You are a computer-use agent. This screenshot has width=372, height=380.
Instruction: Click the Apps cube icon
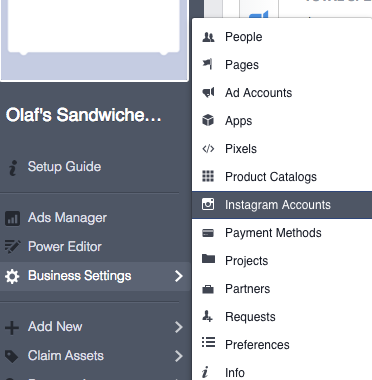pyautogui.click(x=208, y=120)
